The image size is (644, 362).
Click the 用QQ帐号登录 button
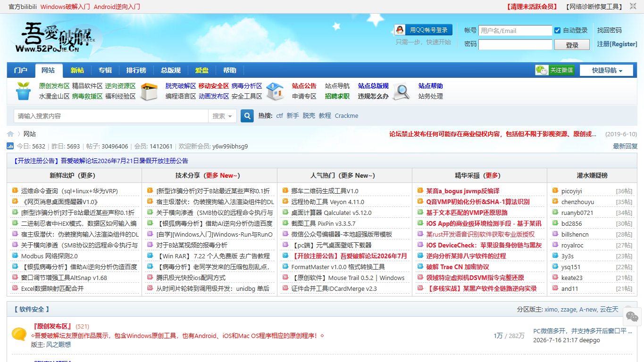[423, 30]
